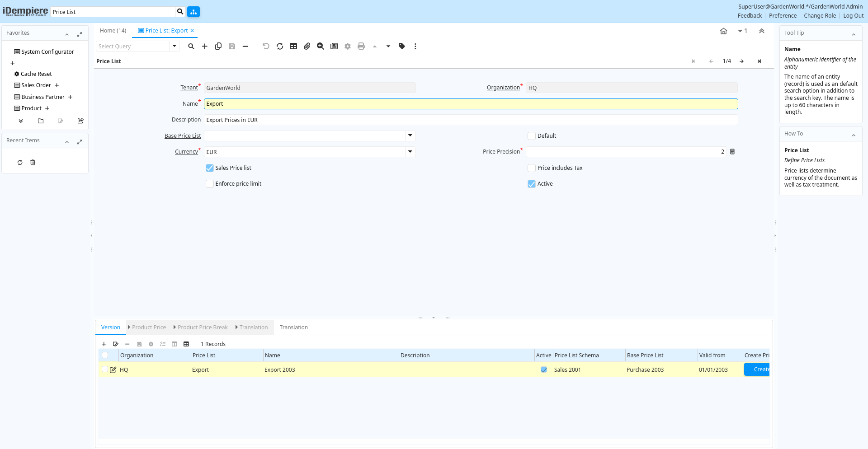Screen dimensions: 868x449
Task: Toggle grid view in main toolbar
Action: point(293,46)
